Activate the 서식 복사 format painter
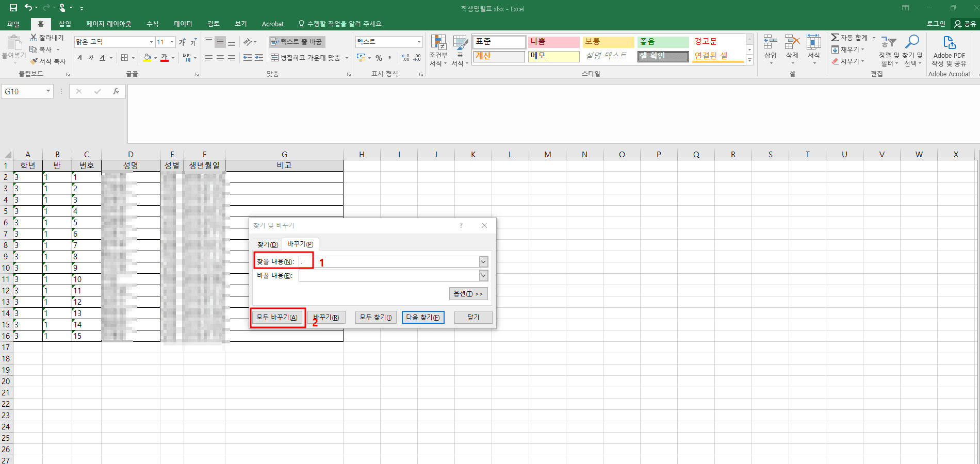This screenshot has height=464, width=980. (48, 61)
